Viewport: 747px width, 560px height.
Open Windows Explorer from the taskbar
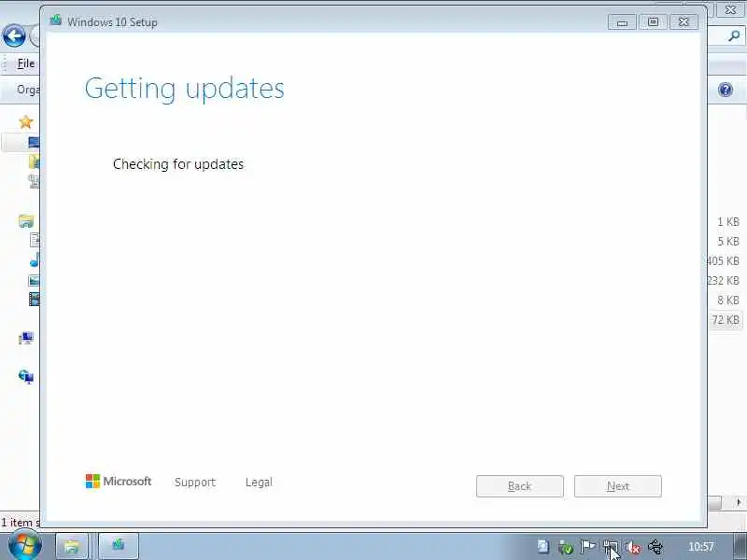(x=72, y=546)
